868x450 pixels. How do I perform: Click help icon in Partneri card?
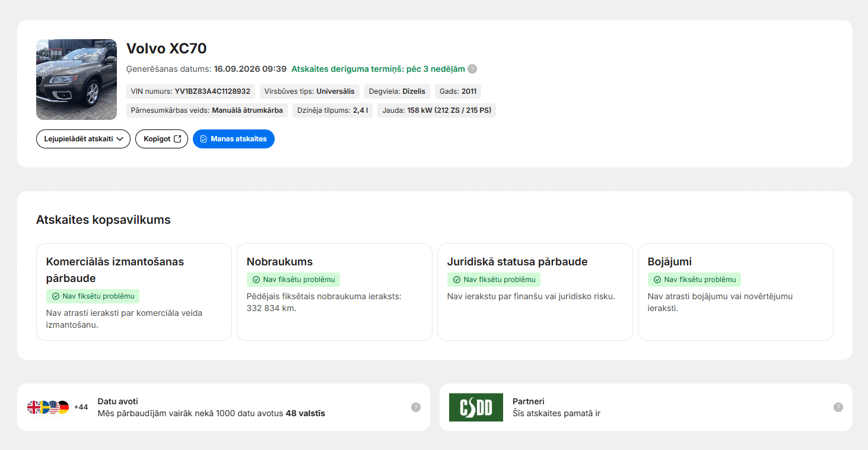click(838, 407)
